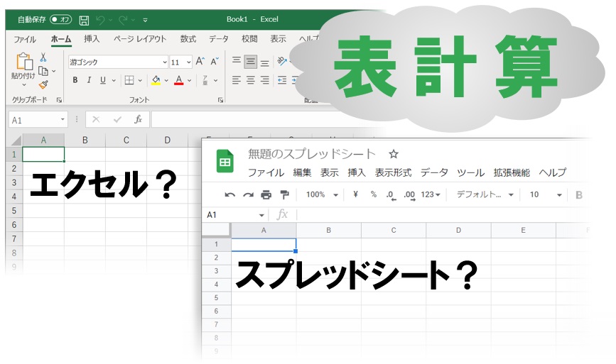Open the 表示形式 menu
This screenshot has height=364, width=616.
click(x=393, y=172)
